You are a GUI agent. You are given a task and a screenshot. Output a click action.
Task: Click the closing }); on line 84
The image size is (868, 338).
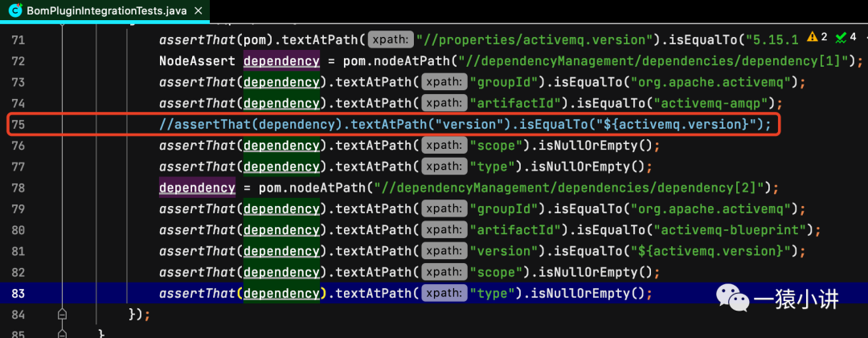(140, 314)
